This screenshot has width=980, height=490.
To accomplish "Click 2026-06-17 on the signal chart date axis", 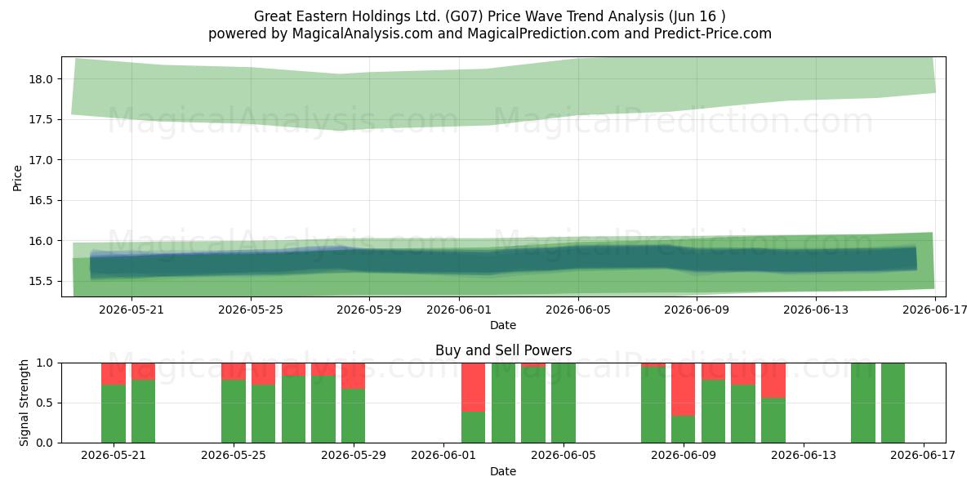I will [924, 456].
